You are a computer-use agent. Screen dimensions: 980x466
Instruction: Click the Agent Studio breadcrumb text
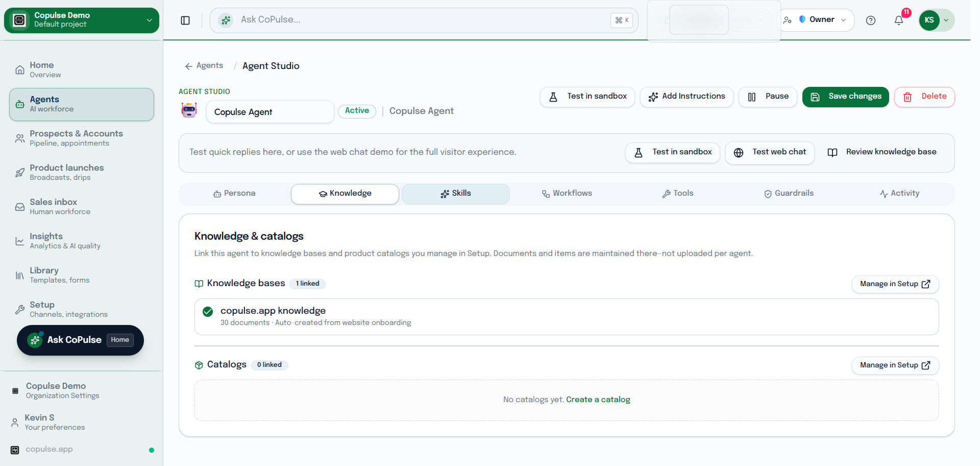[271, 66]
